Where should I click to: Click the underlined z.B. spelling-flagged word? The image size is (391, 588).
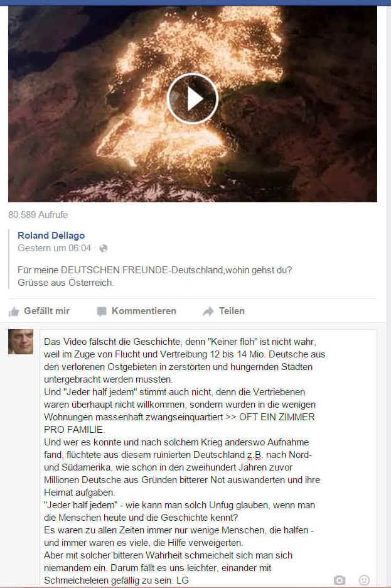pos(254,455)
